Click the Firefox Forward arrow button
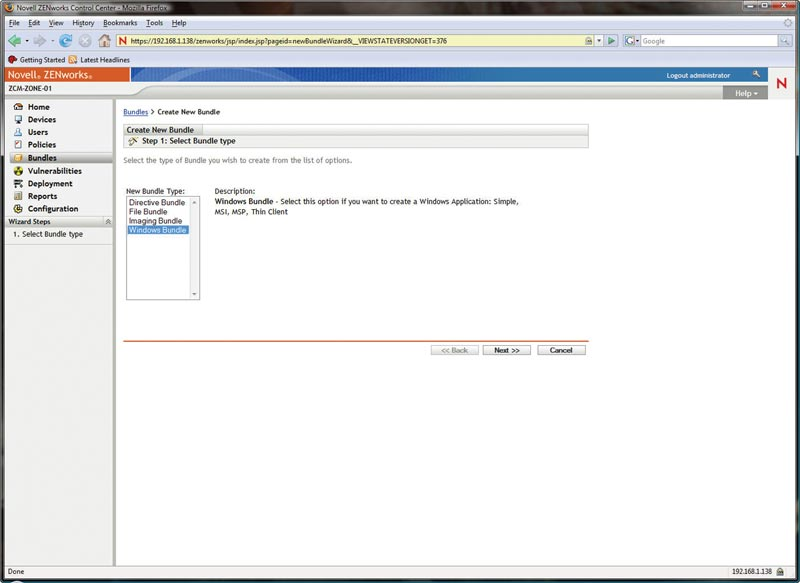Screen dimensions: 800x583 pos(39,41)
